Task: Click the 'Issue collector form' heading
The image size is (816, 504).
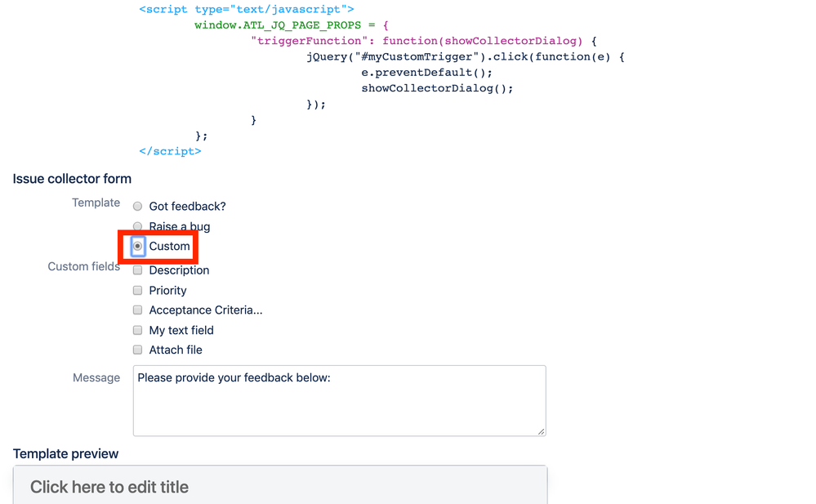Action: coord(72,179)
